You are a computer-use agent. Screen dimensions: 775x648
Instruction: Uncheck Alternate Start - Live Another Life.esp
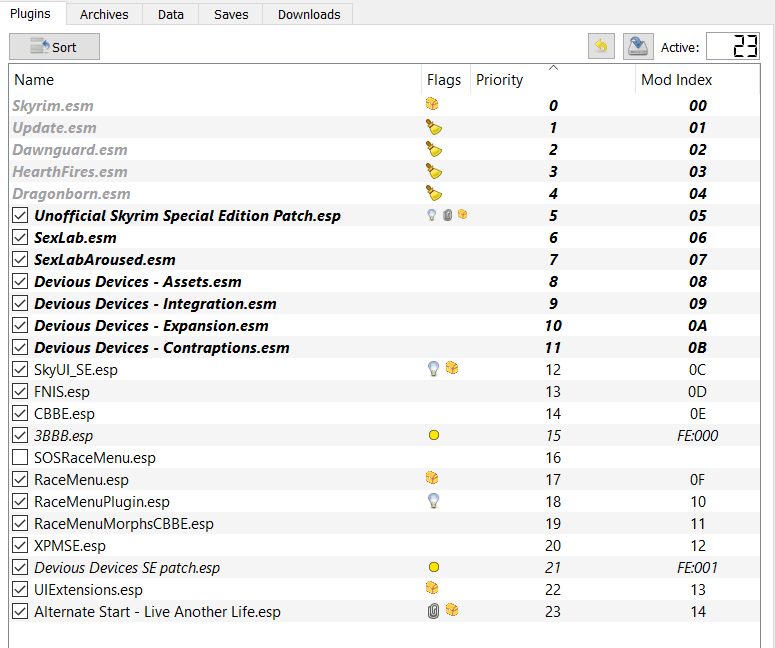coord(20,611)
